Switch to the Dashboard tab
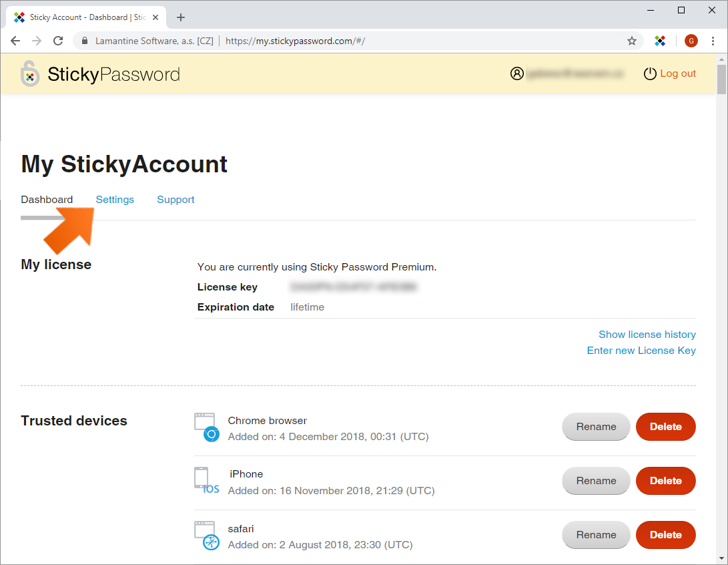Screen dimensions: 728x565 pos(47,199)
